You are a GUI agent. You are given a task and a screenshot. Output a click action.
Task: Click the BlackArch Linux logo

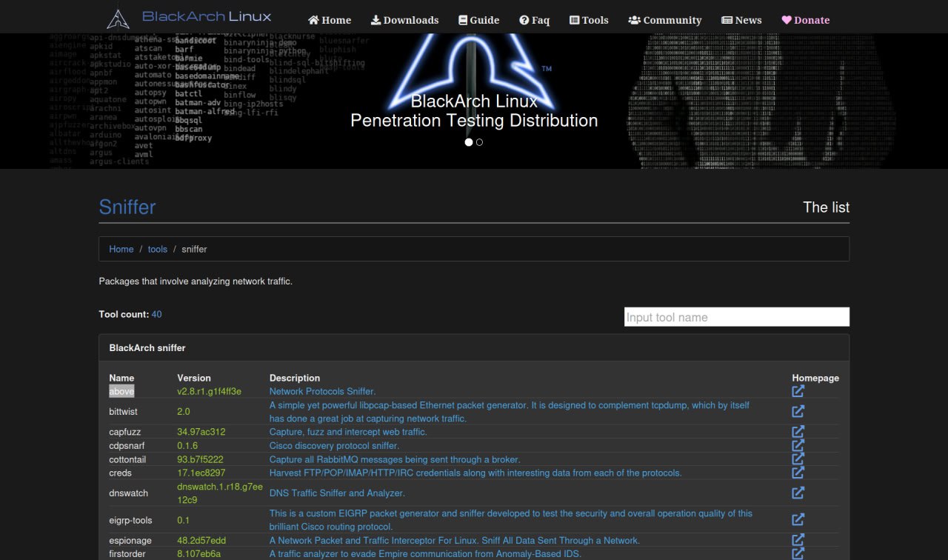pyautogui.click(x=189, y=17)
